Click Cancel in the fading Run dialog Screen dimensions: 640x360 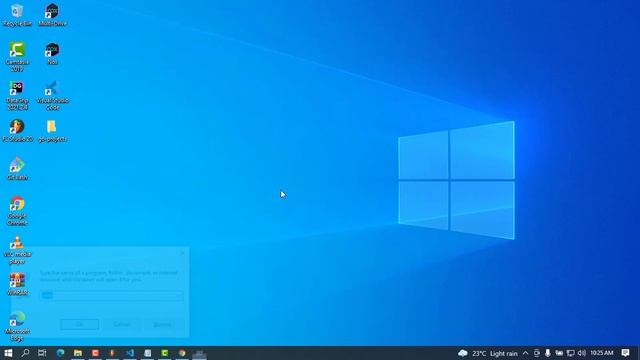122,324
